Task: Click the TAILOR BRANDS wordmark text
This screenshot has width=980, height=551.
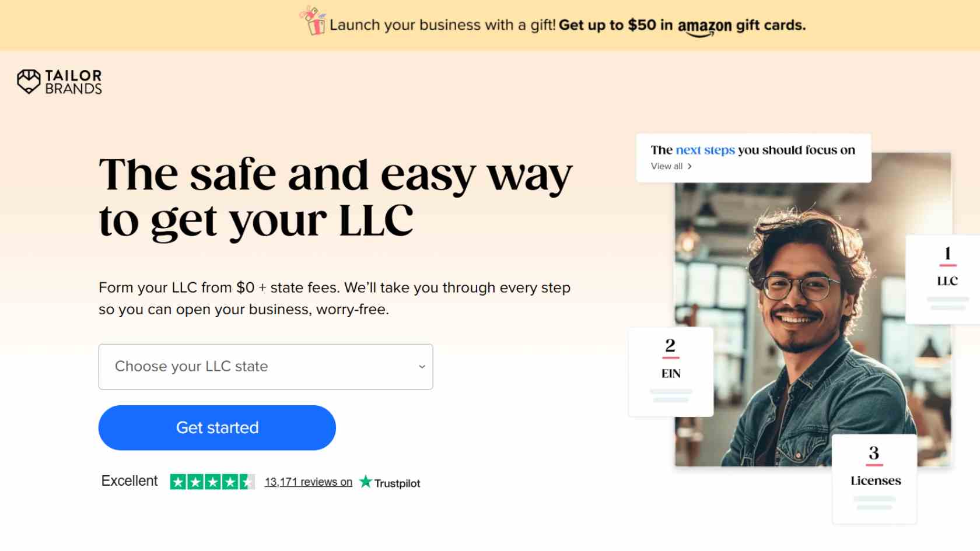Action: tap(73, 82)
